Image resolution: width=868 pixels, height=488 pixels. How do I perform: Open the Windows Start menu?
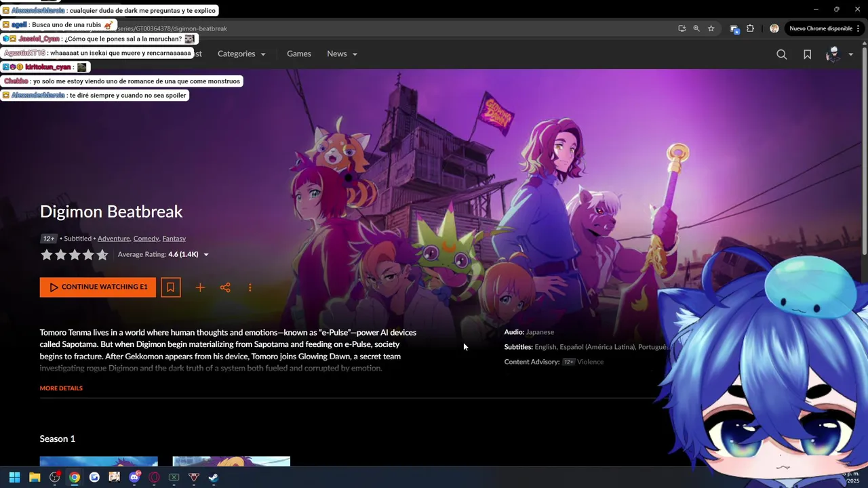coord(14,477)
